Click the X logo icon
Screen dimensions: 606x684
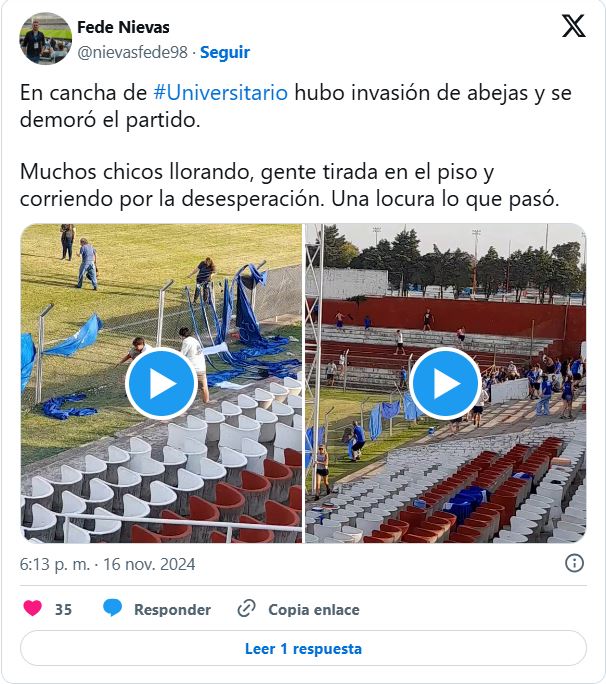click(x=573, y=26)
